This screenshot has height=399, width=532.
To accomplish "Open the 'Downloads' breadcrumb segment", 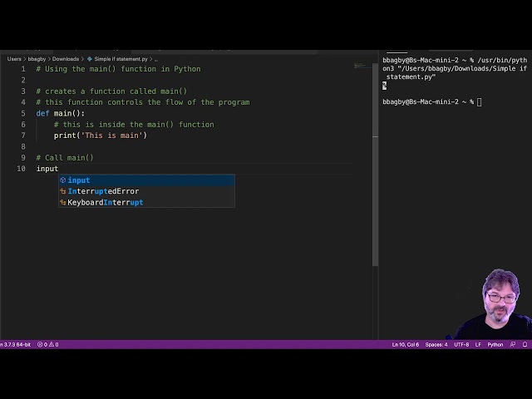I will (66, 59).
